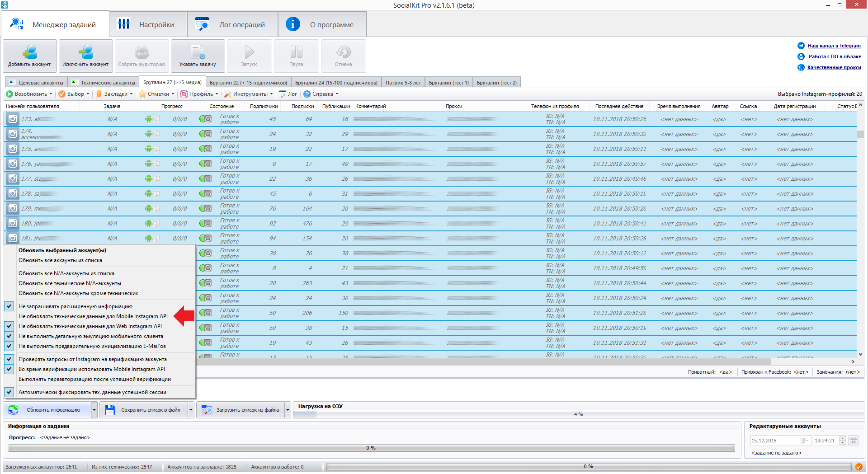Click Instagram icon of row 180
The height and width of the screenshot is (474, 868).
13,224
